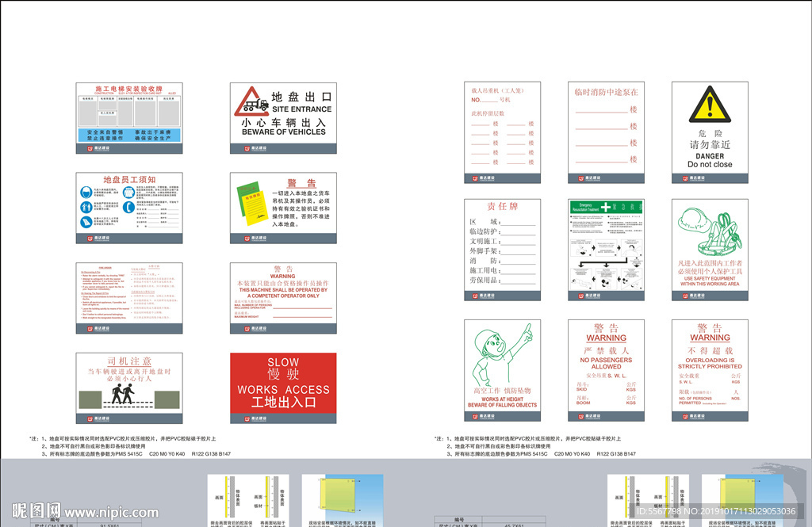Click the "施工用电" row in 责任牌

point(502,270)
